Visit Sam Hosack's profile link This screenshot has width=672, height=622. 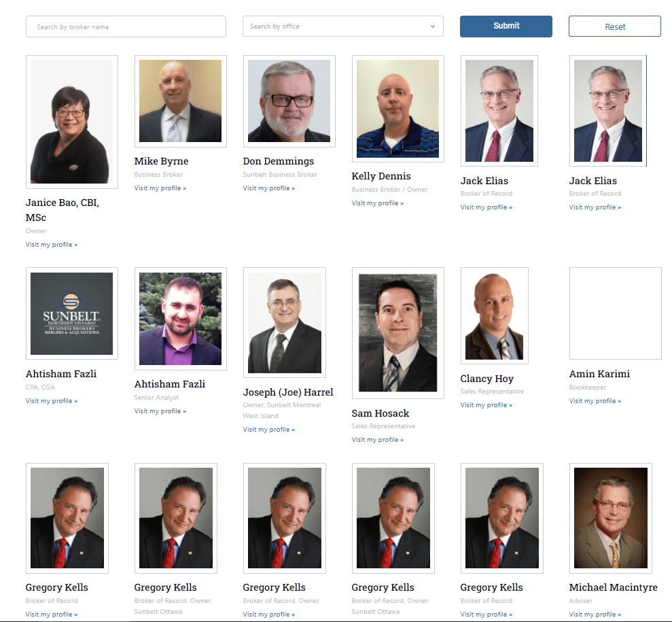378,440
